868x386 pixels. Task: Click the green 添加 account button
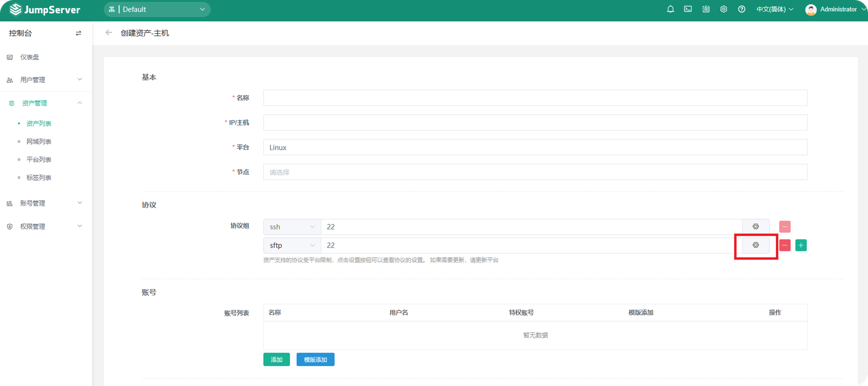point(276,359)
